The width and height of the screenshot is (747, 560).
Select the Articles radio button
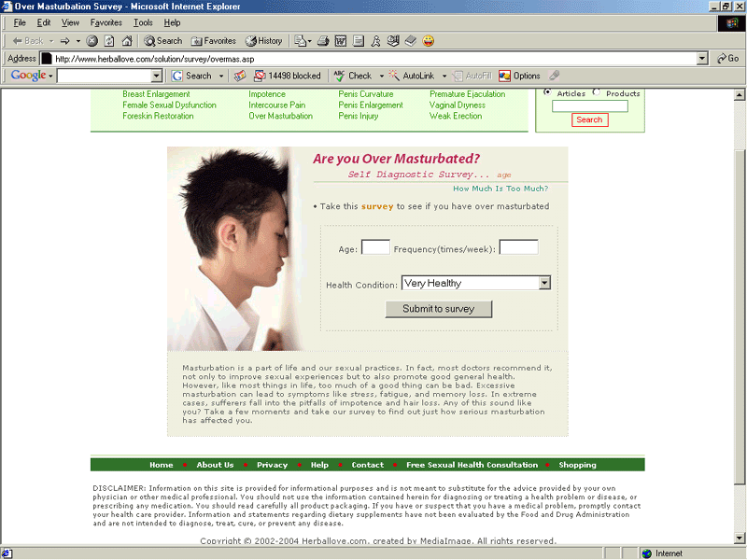point(547,91)
